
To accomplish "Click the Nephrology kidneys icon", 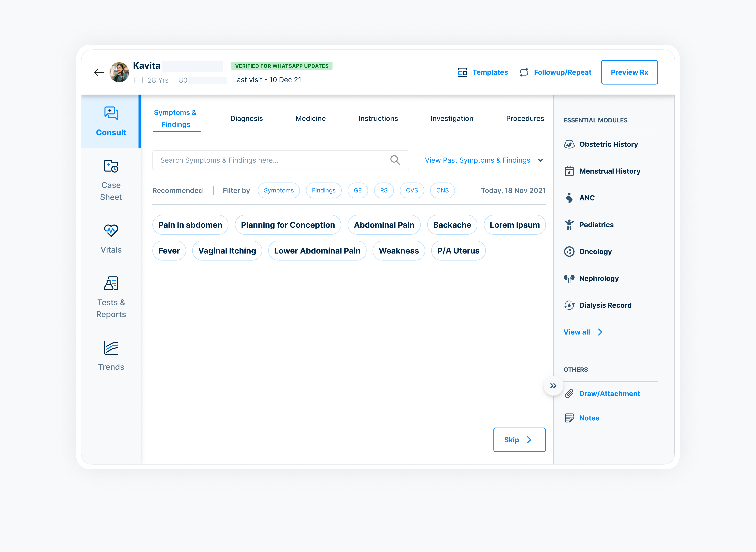I will [569, 278].
